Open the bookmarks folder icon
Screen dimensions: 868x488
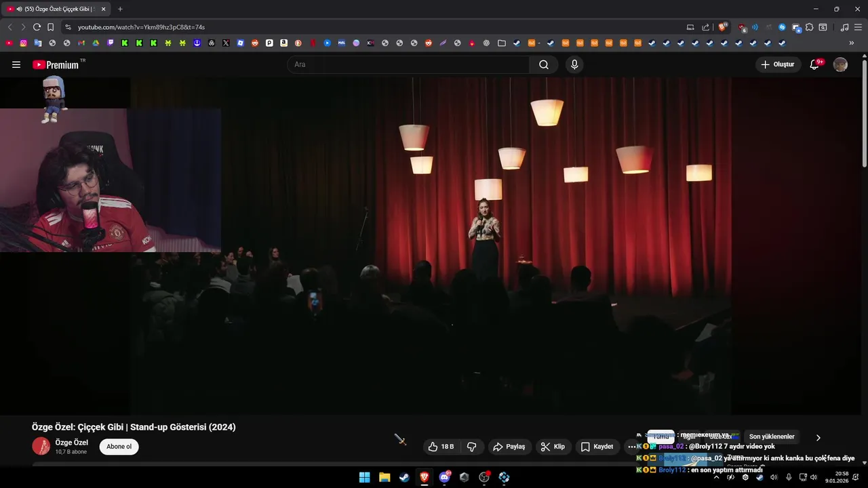(501, 43)
